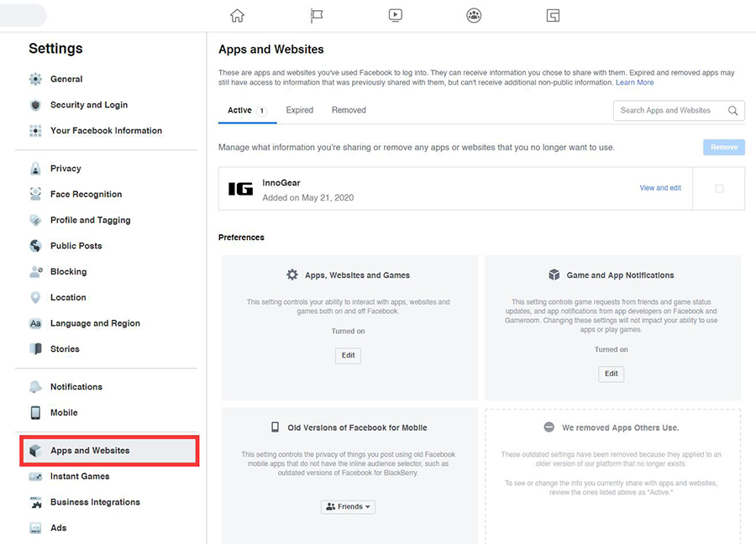Open Stories settings via its bookmark icon
Image resolution: width=756 pixels, height=544 pixels.
tap(34, 348)
